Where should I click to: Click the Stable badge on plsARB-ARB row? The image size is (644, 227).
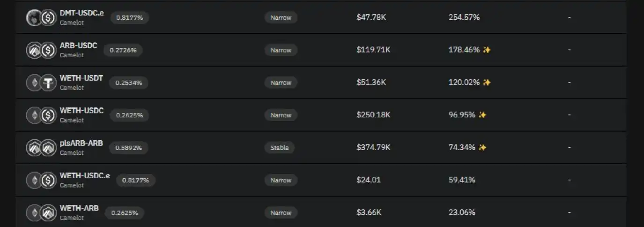280,148
